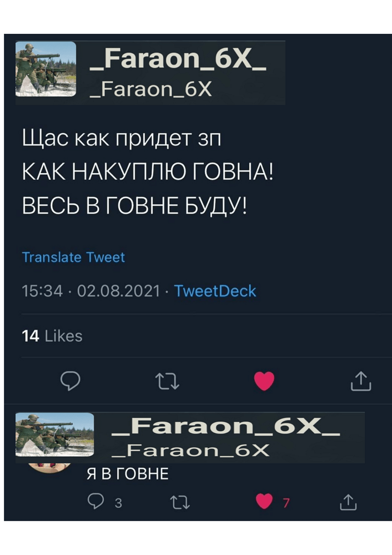This screenshot has width=392, height=555.
Task: Open reply on the main tweet
Action: [x=71, y=381]
